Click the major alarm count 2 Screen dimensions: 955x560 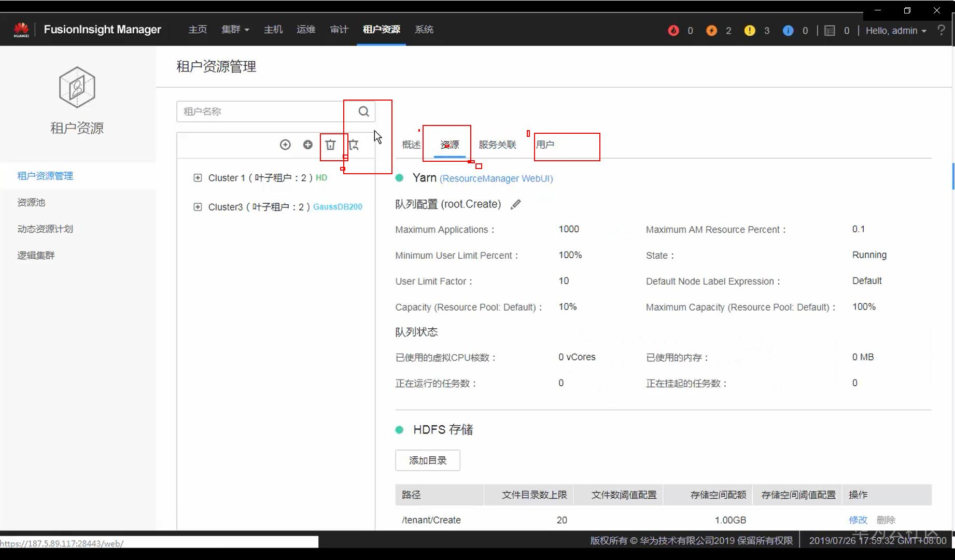tap(728, 31)
